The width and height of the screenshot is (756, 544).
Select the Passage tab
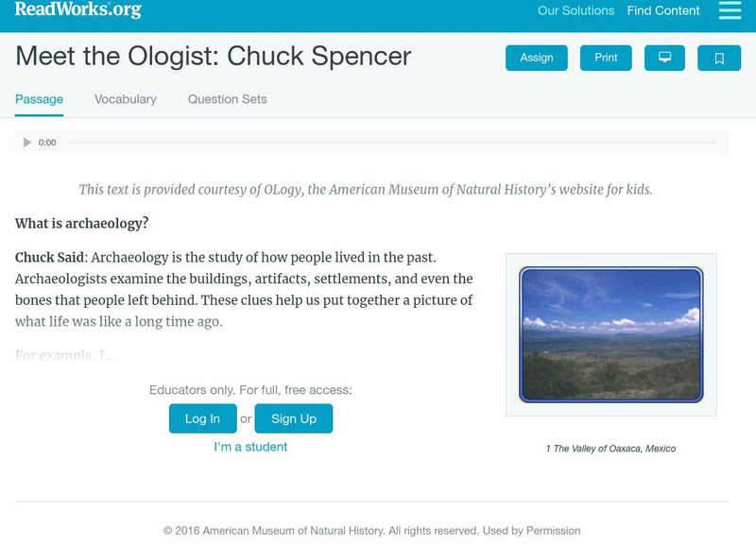click(x=38, y=98)
